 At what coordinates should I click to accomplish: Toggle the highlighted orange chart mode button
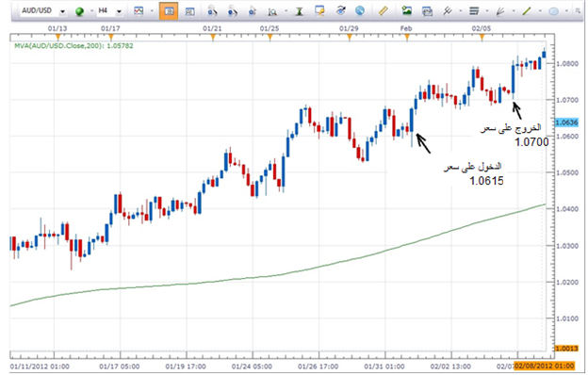coord(169,11)
